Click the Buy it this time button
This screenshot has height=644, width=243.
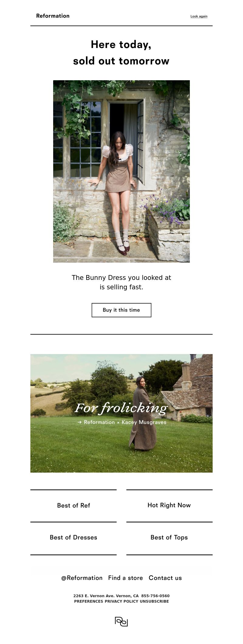(x=122, y=310)
